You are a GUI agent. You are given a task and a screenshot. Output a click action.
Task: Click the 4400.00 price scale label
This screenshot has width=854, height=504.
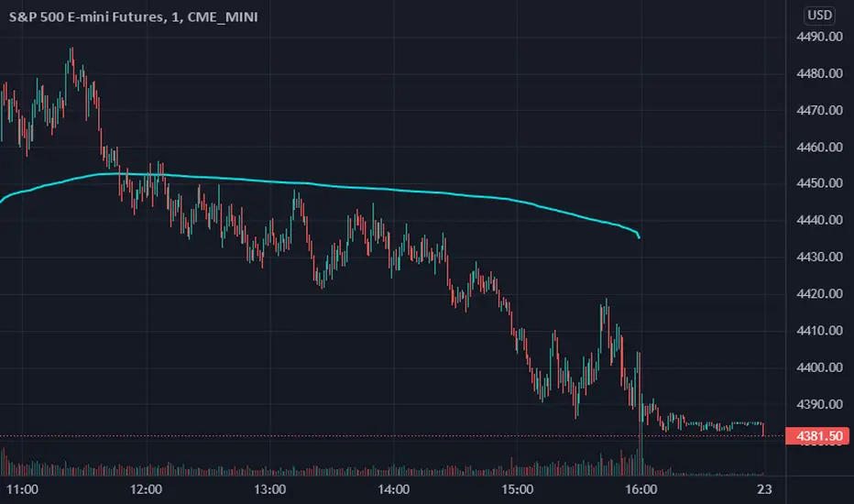[x=819, y=367]
